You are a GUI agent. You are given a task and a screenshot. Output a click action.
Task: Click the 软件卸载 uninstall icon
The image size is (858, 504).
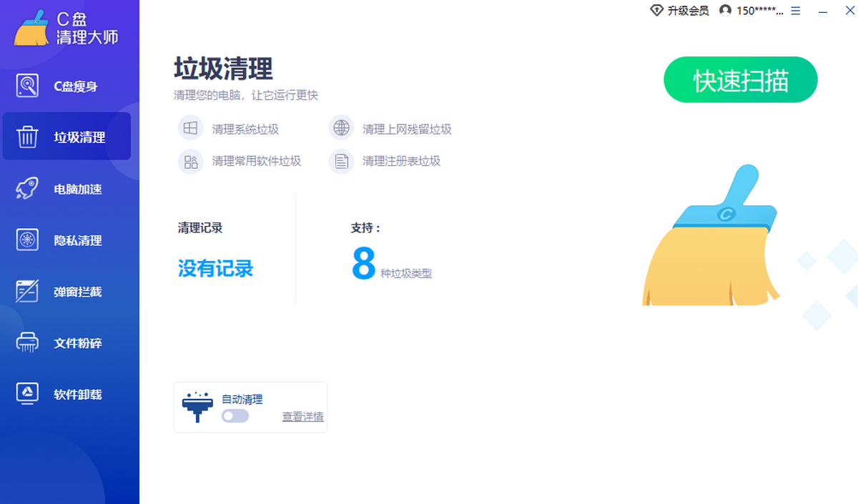click(x=27, y=394)
